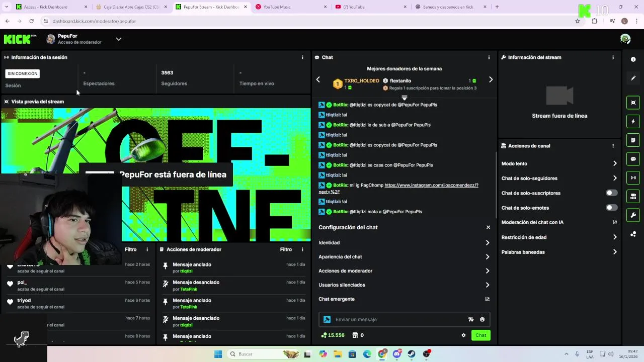Open user avatar menu at top right
644x362 pixels.
click(625, 39)
